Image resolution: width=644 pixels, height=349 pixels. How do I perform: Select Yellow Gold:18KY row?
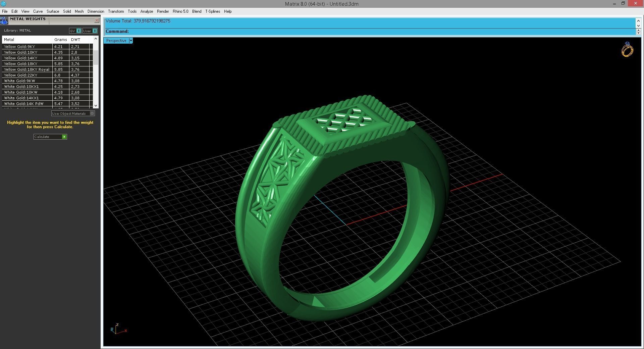47,64
